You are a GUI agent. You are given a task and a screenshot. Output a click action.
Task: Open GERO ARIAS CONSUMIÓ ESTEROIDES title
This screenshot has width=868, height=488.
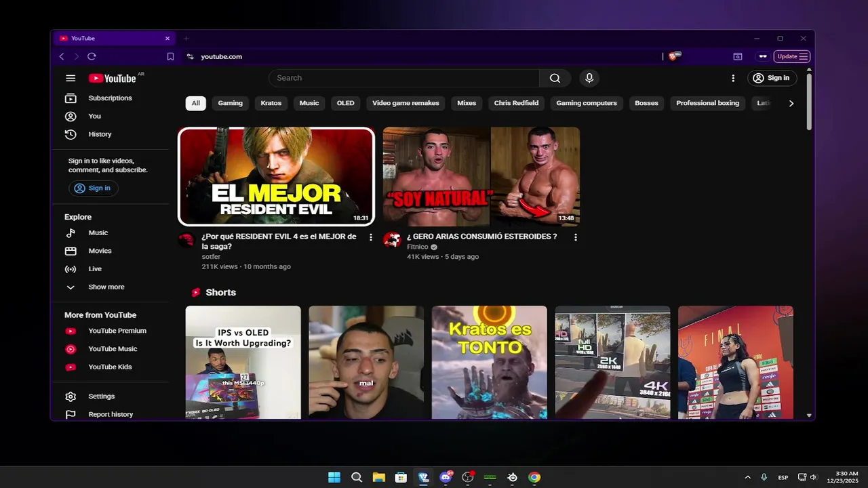pyautogui.click(x=482, y=237)
